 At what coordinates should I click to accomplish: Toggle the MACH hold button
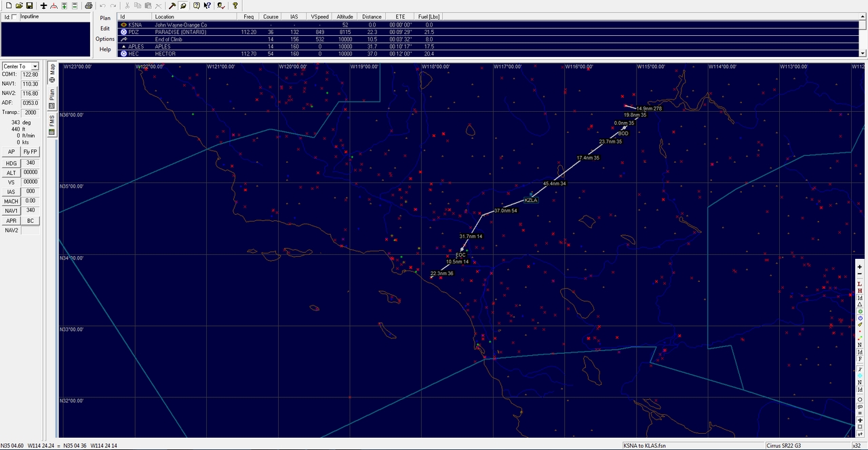click(12, 201)
